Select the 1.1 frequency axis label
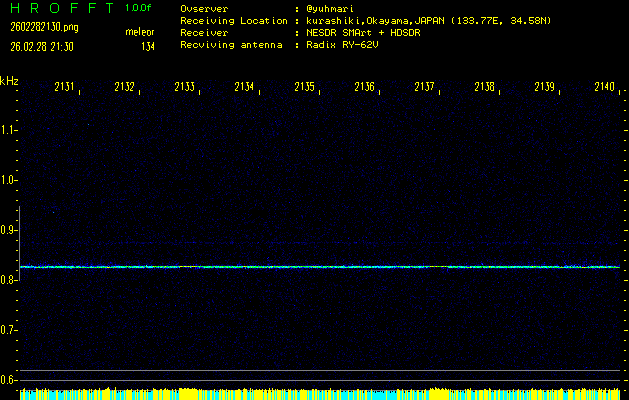Screen dimensions: 629x400 tap(8, 130)
